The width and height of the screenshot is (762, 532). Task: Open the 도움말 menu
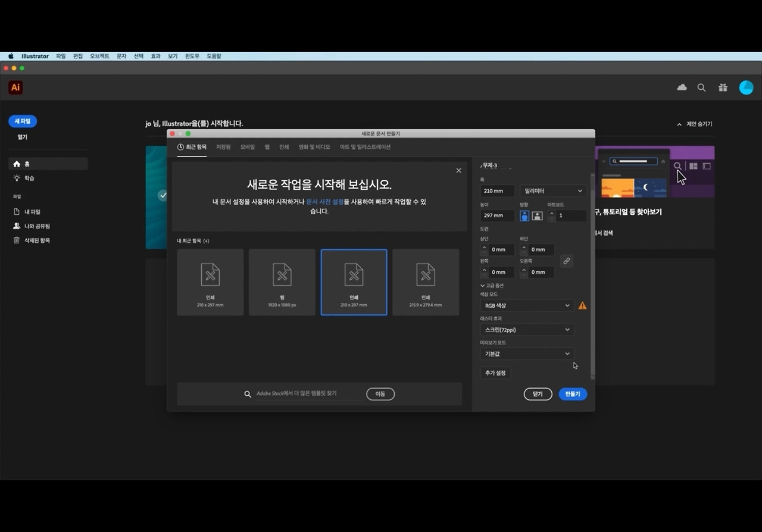(214, 56)
